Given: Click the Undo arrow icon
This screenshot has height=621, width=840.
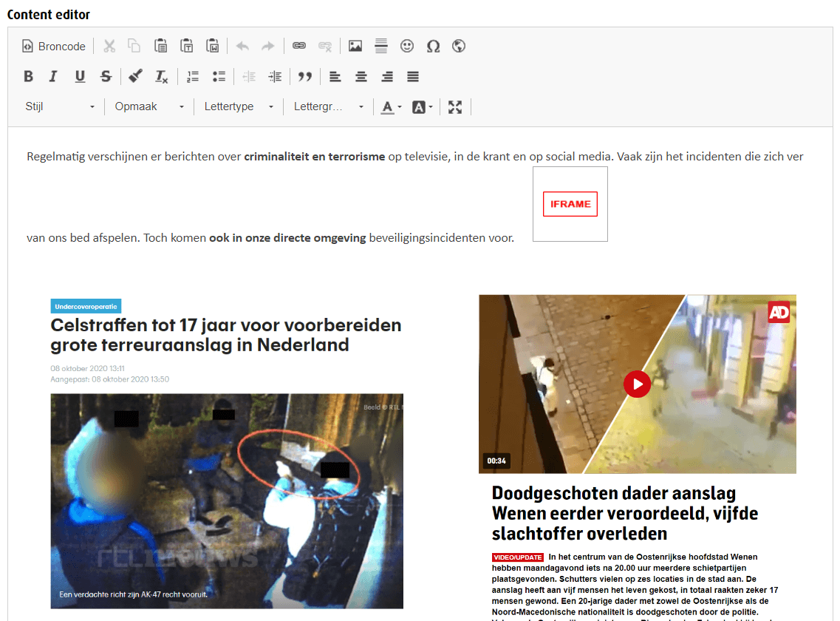Looking at the screenshot, I should (242, 46).
